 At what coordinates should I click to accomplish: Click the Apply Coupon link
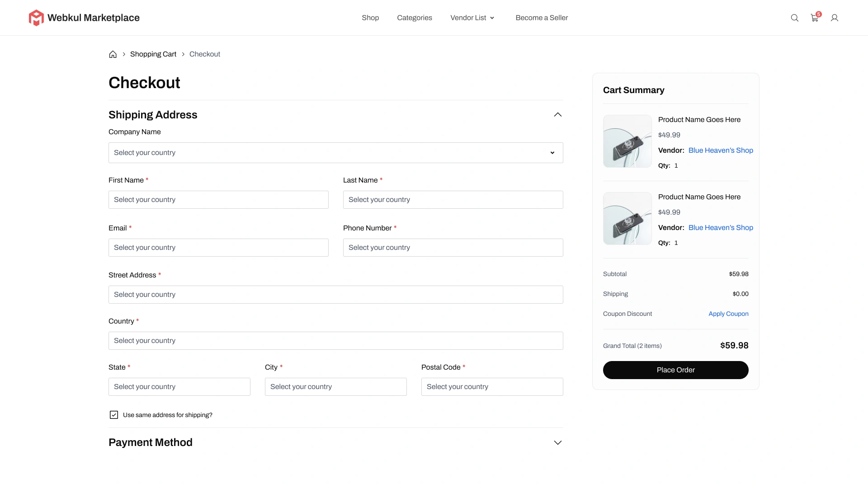coord(728,314)
